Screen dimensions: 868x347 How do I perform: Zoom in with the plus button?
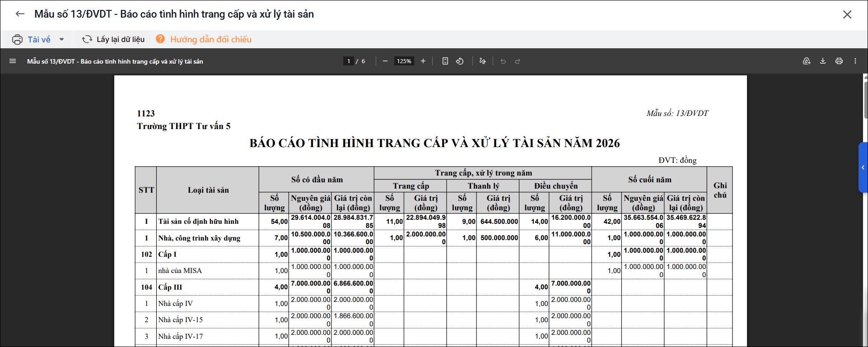point(423,61)
